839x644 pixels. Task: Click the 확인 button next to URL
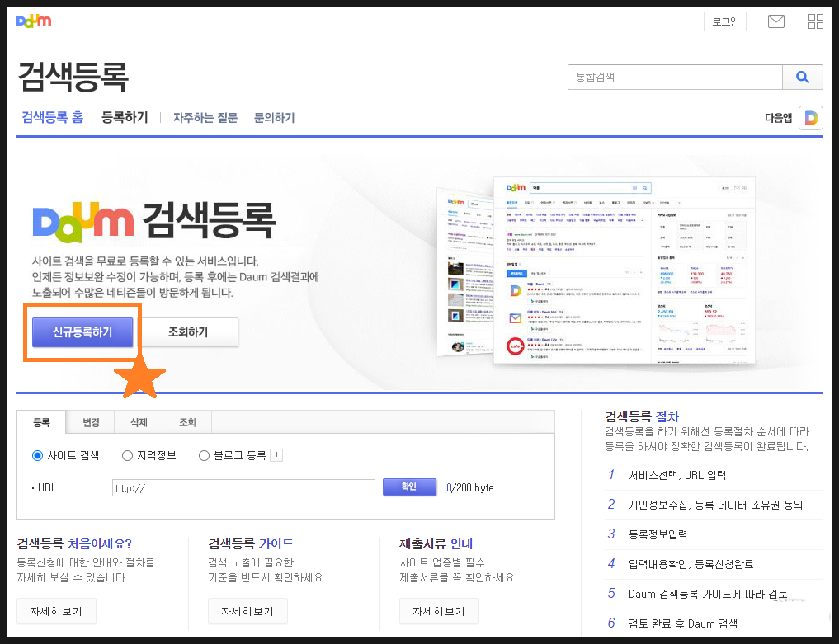pos(409,487)
